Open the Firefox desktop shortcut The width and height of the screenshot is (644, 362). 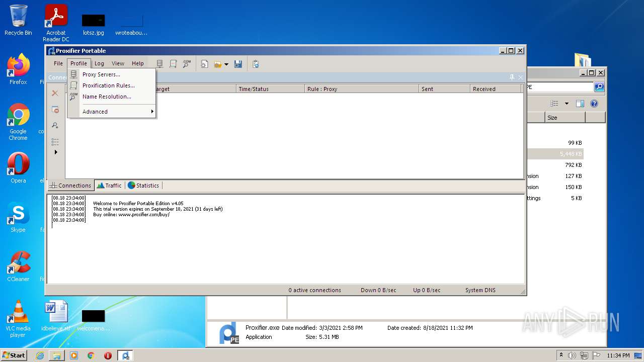tap(18, 69)
